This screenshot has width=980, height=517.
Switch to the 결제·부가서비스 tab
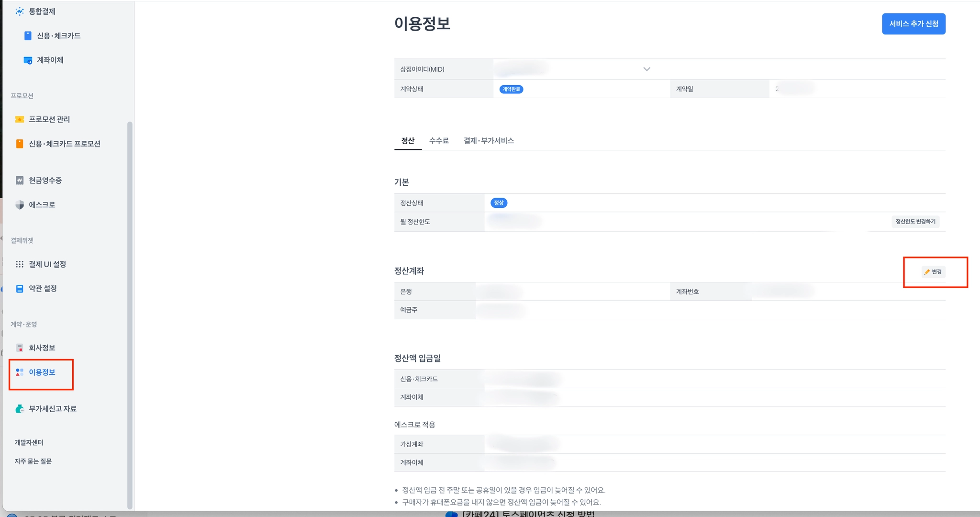488,141
